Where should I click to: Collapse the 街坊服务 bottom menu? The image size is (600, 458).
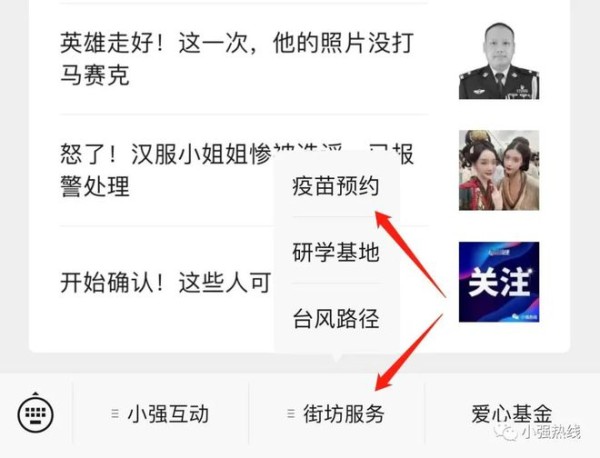coord(336,414)
